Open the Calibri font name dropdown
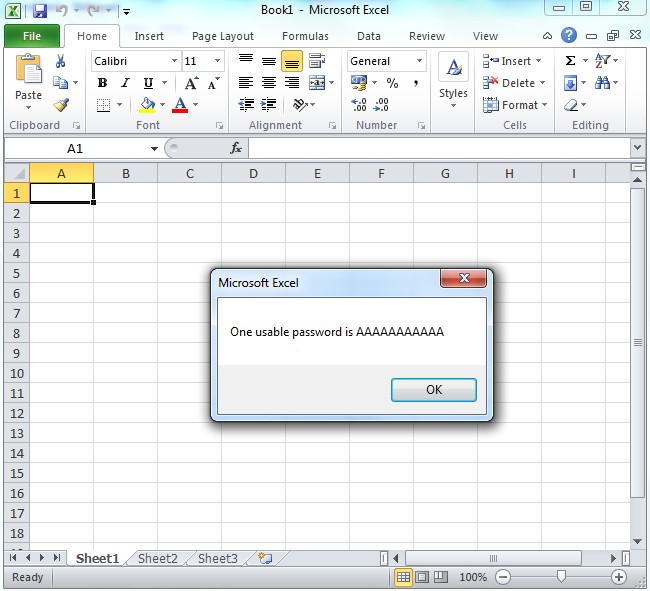 175,61
